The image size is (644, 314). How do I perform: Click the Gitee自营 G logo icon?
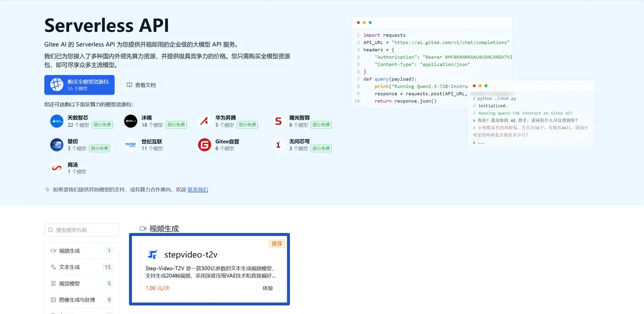coord(204,144)
